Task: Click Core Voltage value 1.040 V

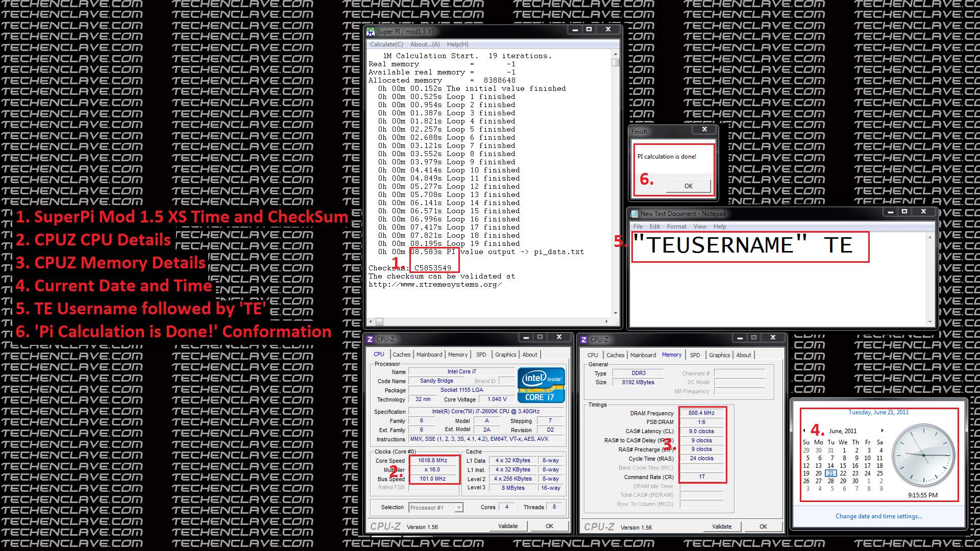Action: point(497,399)
